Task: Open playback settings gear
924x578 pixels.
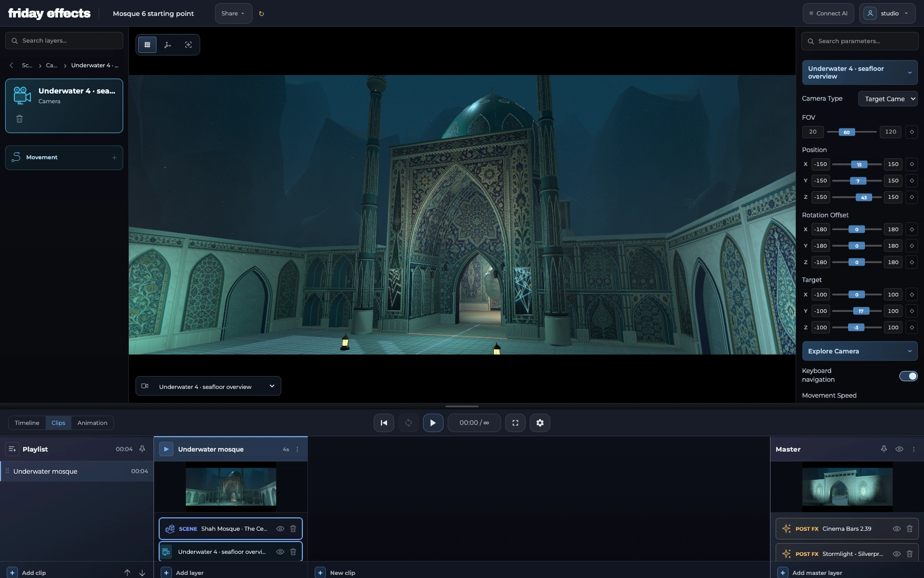Action: click(540, 423)
